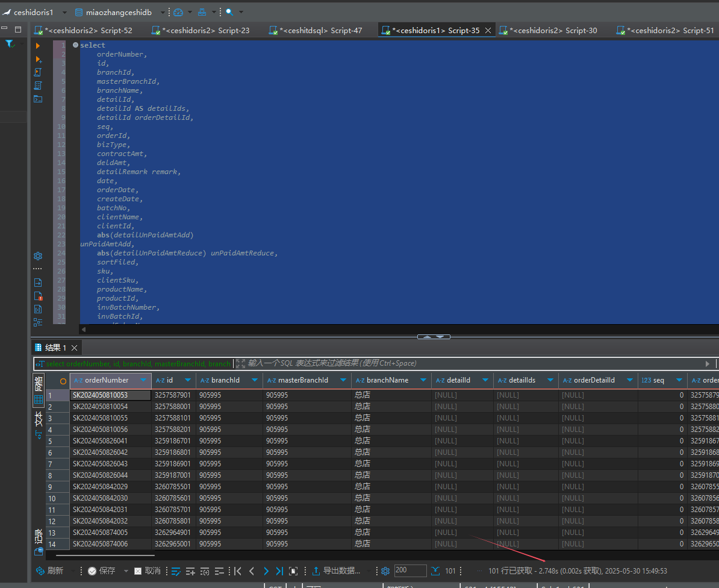Screen dimensions: 719x588
Task: Open the ceshidoris1 active connection dropdown
Action: tap(64, 13)
